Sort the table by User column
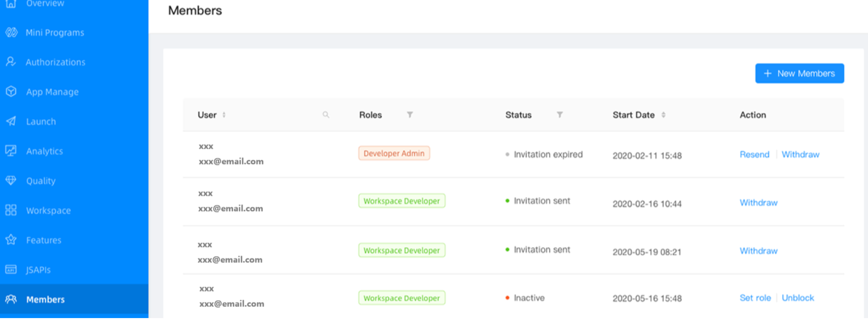This screenshot has height=321, width=868. (224, 115)
